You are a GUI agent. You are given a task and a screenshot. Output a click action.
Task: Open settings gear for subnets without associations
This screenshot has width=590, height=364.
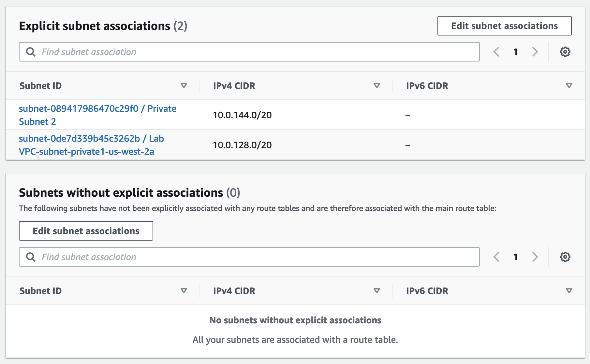coord(565,257)
